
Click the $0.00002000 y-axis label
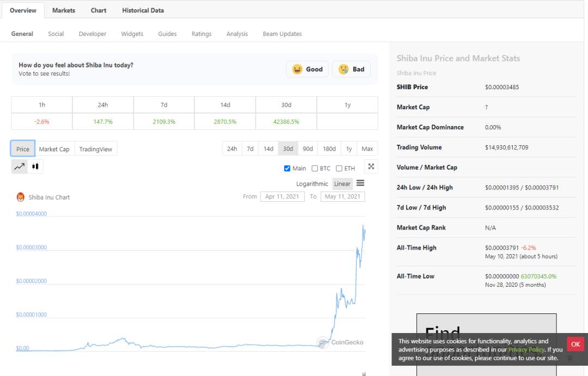31,281
